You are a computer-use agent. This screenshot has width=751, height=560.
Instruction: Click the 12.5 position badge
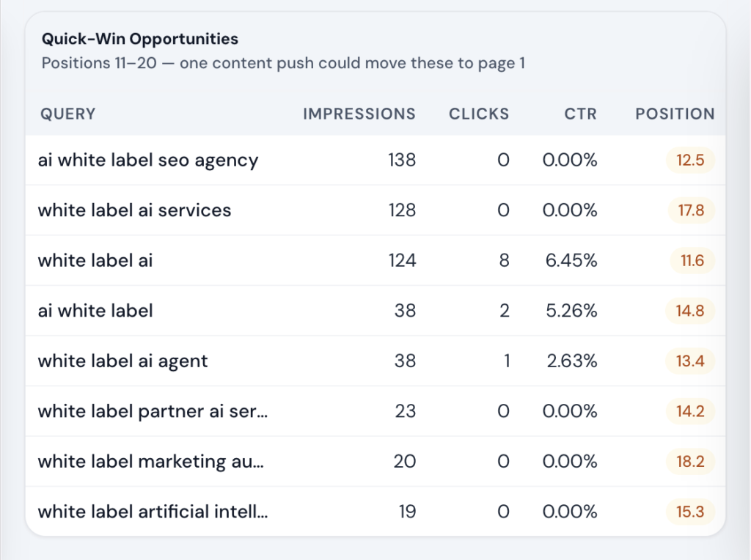[690, 160]
